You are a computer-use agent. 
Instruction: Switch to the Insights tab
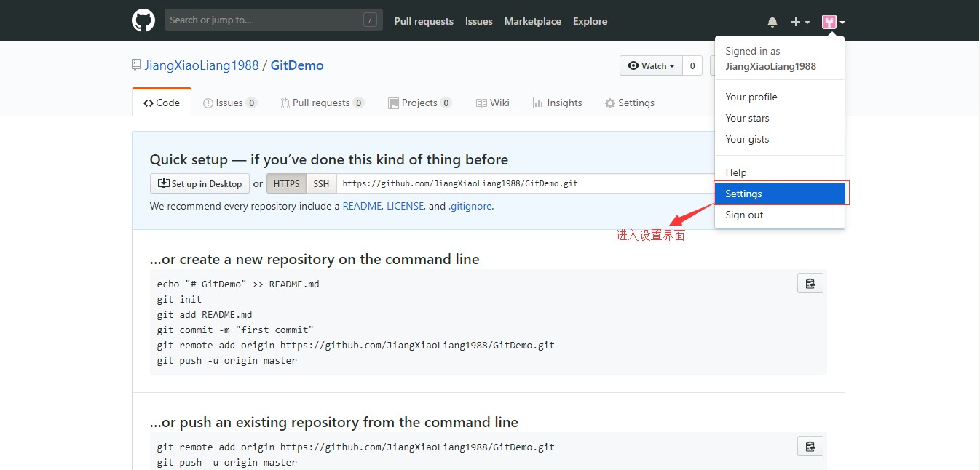click(x=558, y=103)
